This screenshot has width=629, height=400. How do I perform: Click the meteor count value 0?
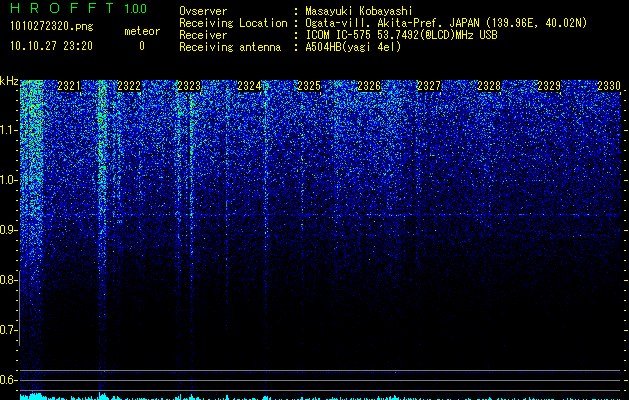click(142, 46)
